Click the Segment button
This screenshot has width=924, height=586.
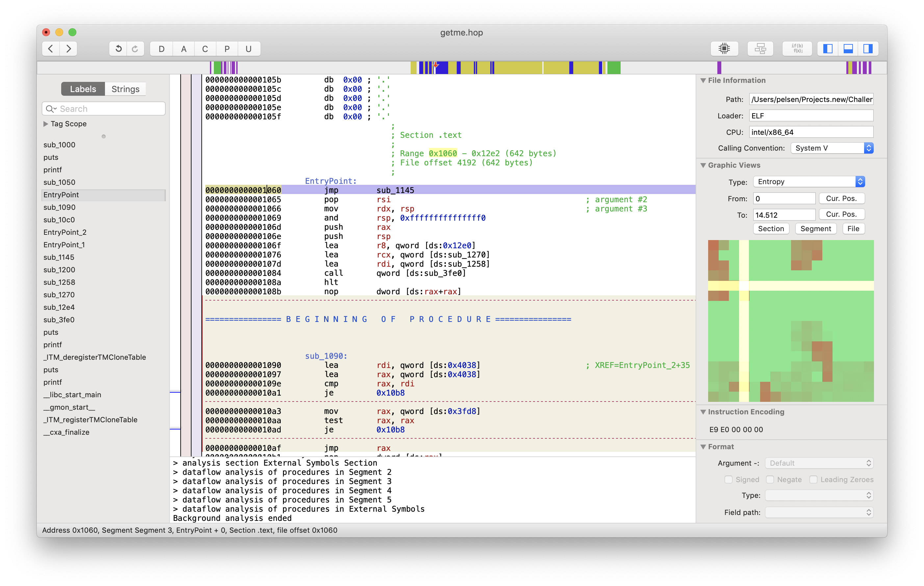click(x=815, y=229)
